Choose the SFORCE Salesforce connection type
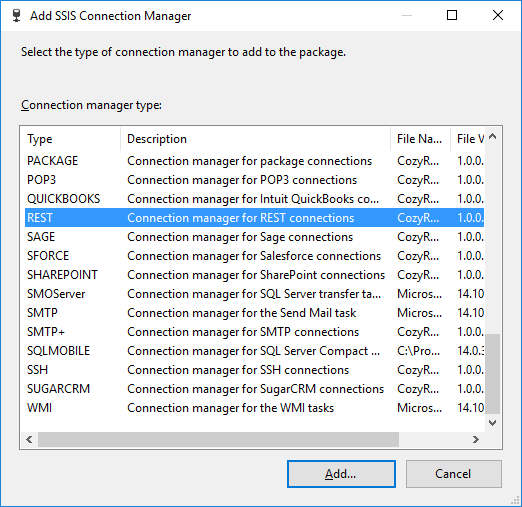 (x=254, y=256)
